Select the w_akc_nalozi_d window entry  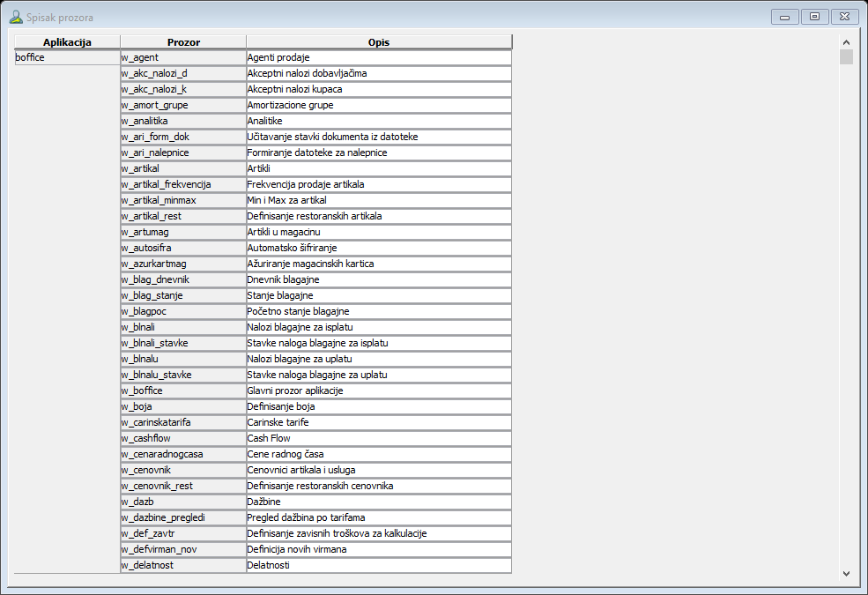coord(183,74)
